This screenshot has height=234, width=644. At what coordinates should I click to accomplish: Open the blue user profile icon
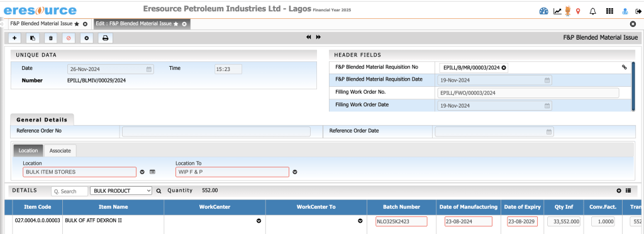[625, 11]
